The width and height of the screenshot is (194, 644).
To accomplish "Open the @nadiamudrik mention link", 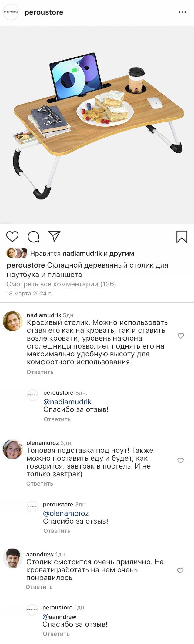I will pyautogui.click(x=67, y=402).
